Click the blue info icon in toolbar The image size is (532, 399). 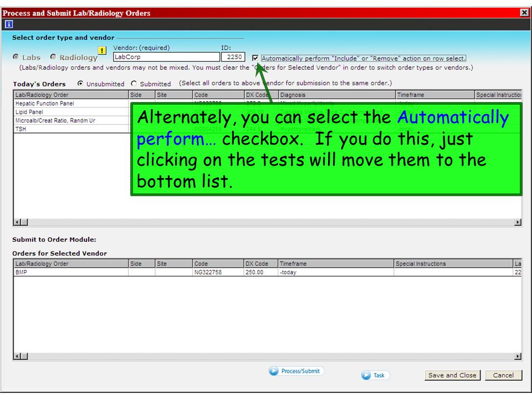pos(9,24)
